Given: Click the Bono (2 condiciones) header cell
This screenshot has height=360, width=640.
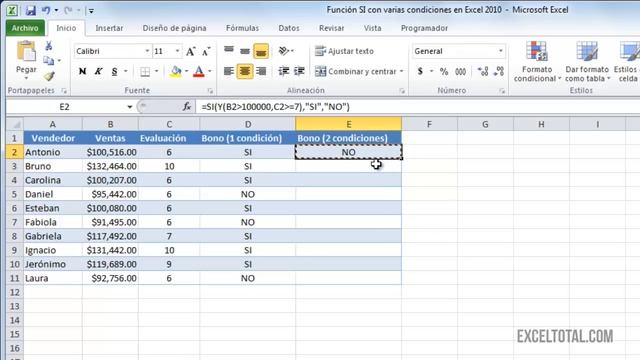Looking at the screenshot, I should click(349, 138).
